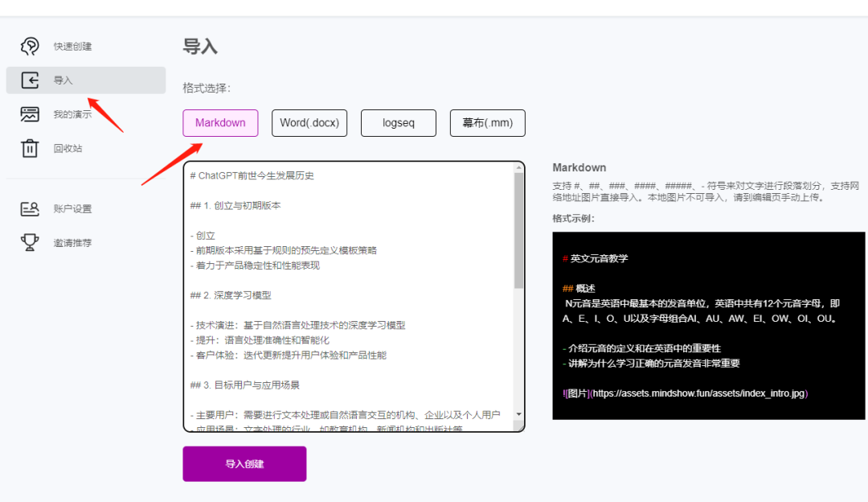Select the logseq format option
Screen dimensions: 868x502
pos(398,122)
